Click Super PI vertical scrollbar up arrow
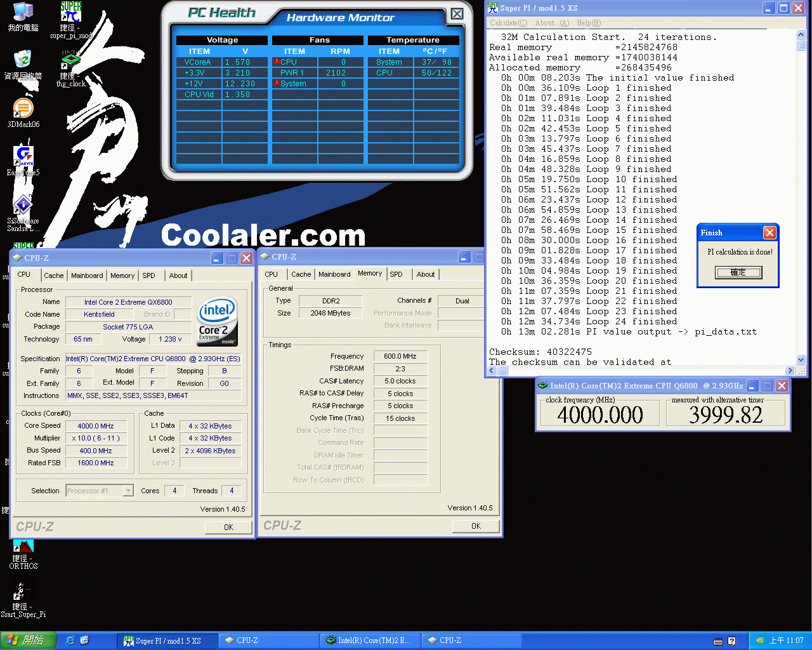Viewport: 812px width, 650px height. 801,34
